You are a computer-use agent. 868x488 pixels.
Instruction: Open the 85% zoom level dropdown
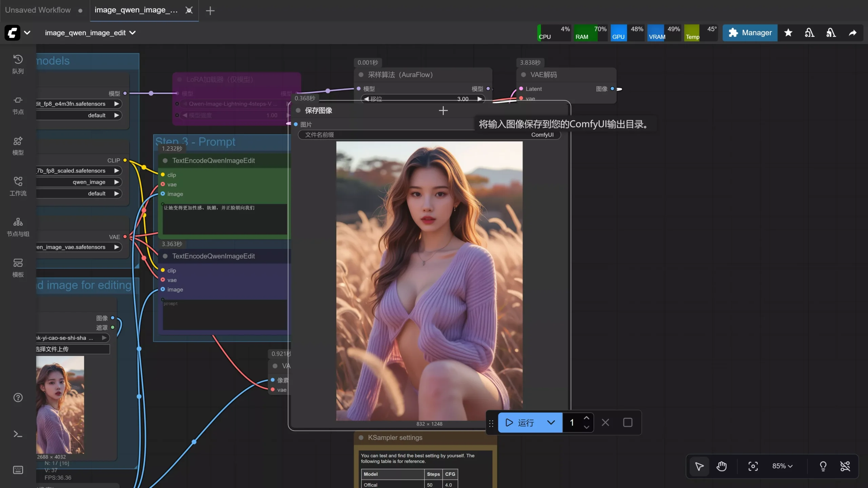pyautogui.click(x=782, y=466)
